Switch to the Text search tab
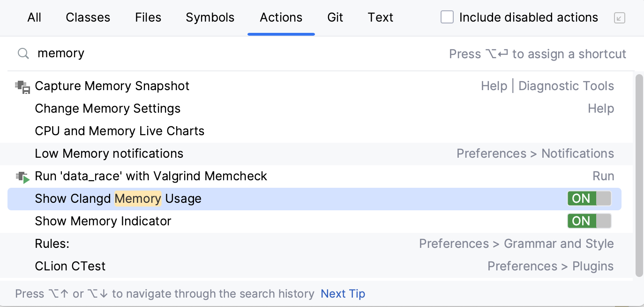The image size is (644, 307). [380, 17]
